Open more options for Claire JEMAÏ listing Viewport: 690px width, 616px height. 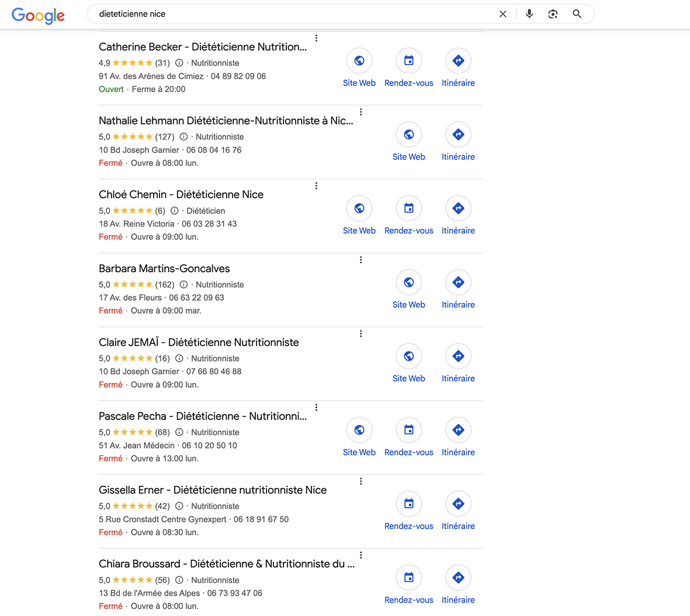tap(361, 334)
